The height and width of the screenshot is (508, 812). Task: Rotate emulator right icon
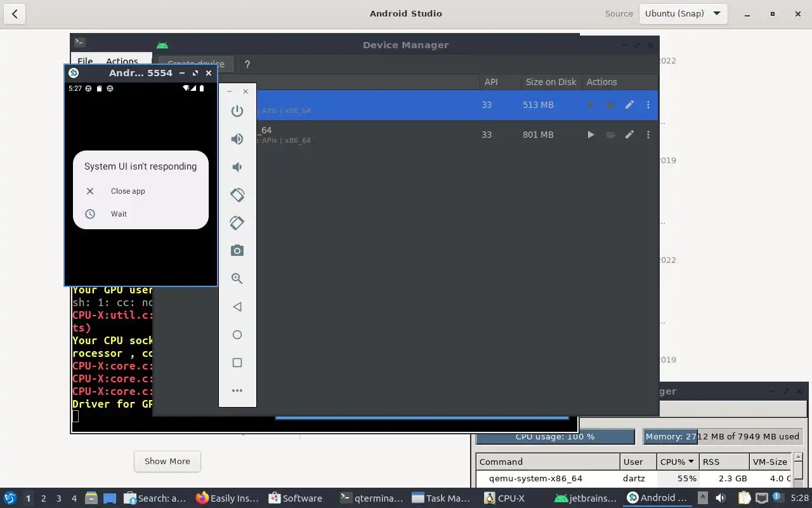coord(237,223)
